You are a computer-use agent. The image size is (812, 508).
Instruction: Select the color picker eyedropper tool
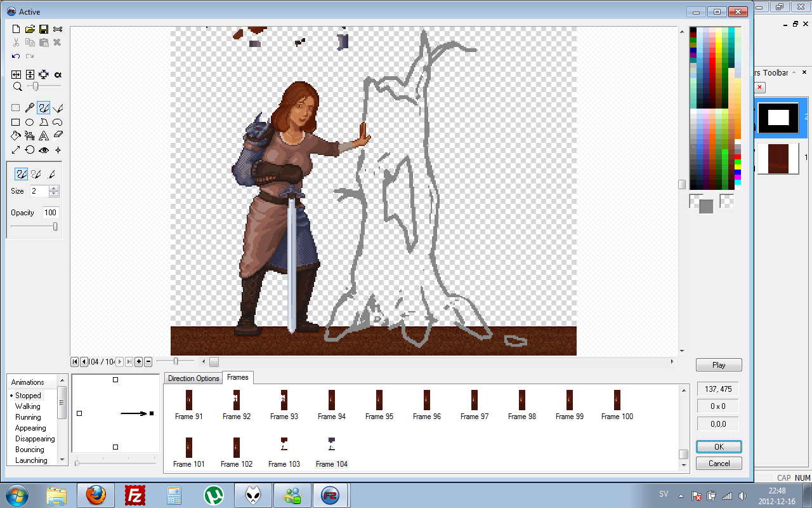pos(30,108)
